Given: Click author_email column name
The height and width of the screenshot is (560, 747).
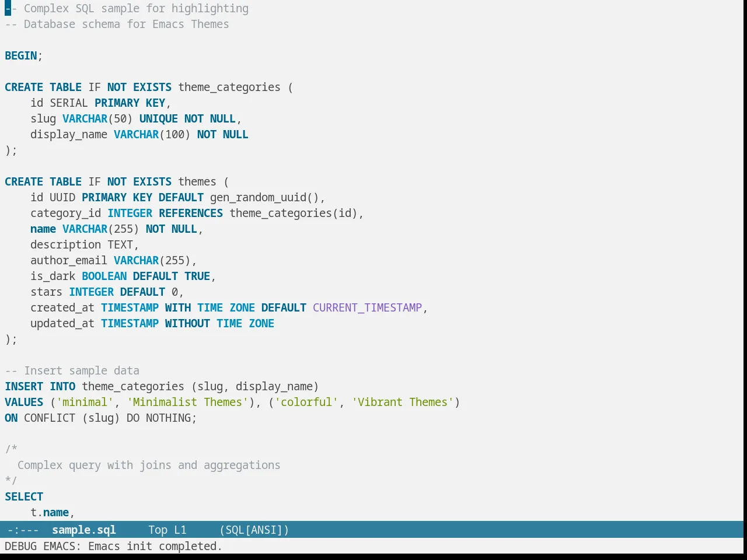Looking at the screenshot, I should (69, 260).
